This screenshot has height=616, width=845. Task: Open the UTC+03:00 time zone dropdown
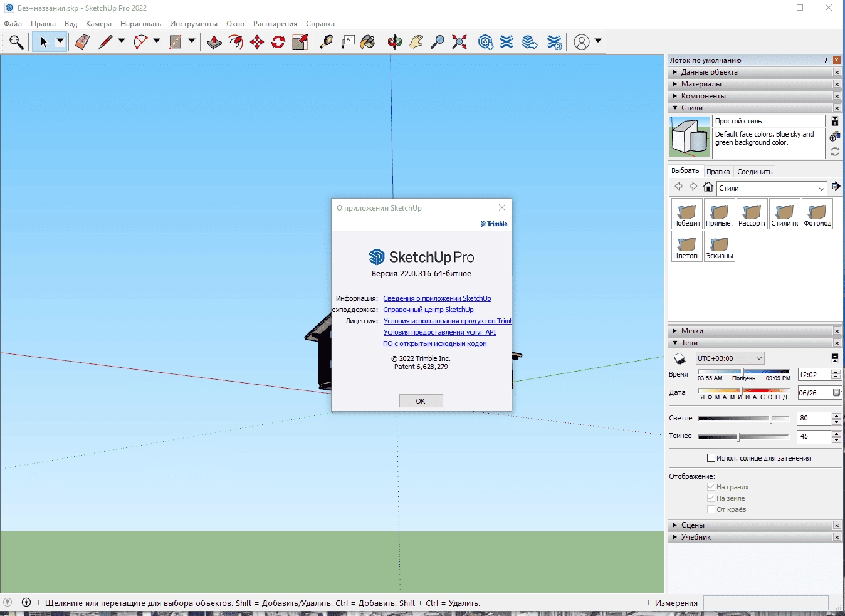tap(730, 358)
